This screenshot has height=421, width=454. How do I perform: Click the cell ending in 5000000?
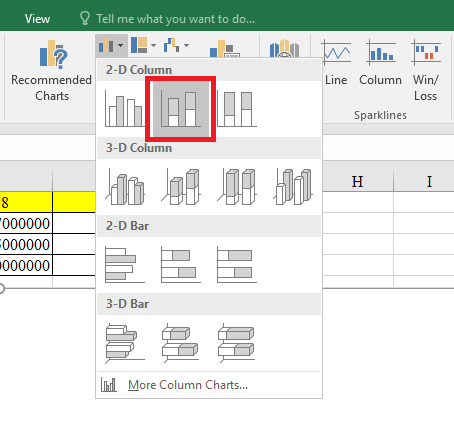click(26, 244)
